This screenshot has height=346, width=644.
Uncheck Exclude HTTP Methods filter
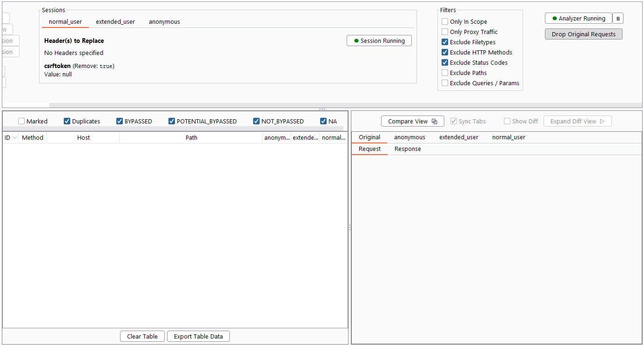445,53
